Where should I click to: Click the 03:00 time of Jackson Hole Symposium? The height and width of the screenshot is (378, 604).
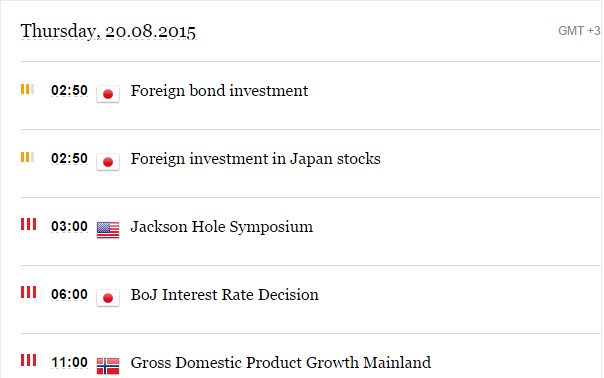[69, 227]
